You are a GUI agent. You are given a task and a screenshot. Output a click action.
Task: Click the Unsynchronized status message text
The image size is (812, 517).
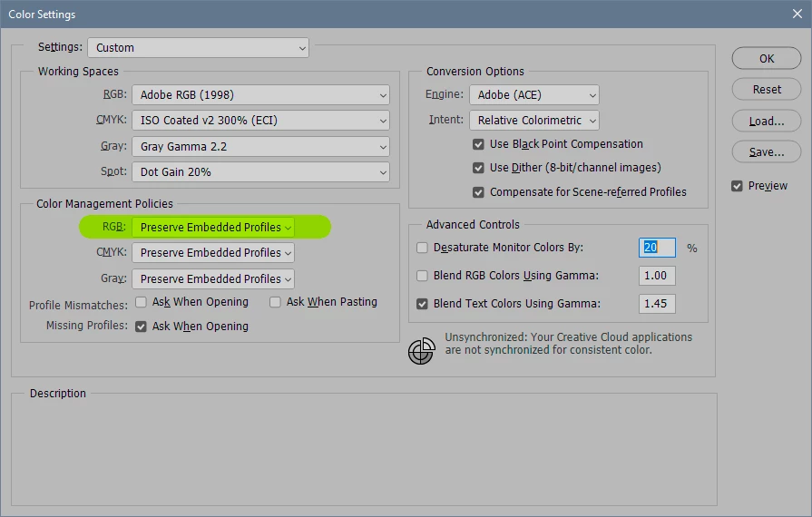(568, 344)
